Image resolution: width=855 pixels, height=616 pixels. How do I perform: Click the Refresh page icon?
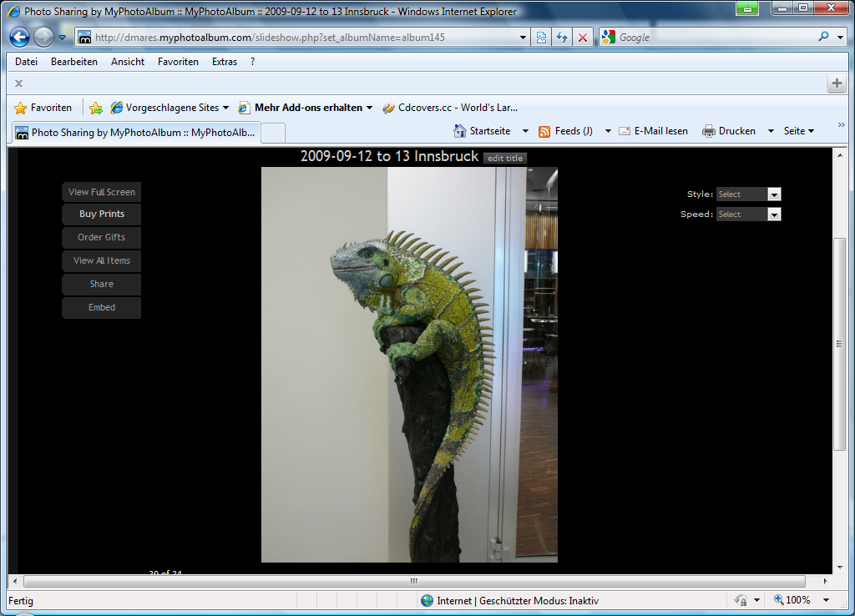pos(562,38)
